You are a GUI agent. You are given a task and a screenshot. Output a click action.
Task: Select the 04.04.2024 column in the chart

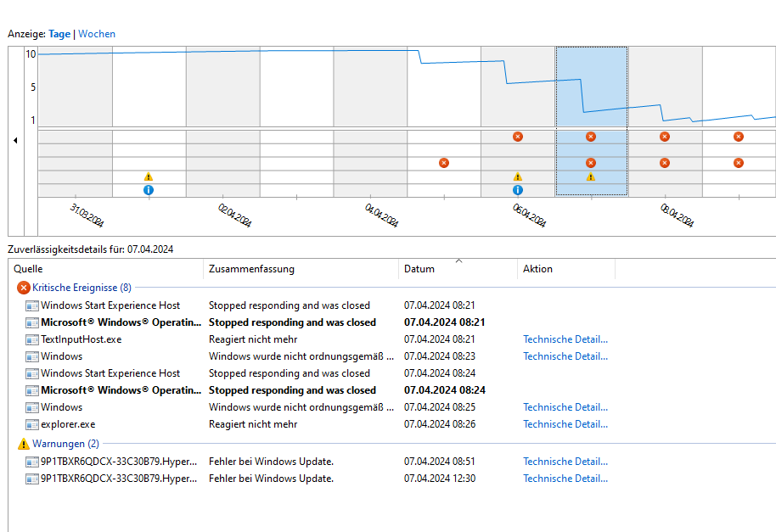click(370, 121)
